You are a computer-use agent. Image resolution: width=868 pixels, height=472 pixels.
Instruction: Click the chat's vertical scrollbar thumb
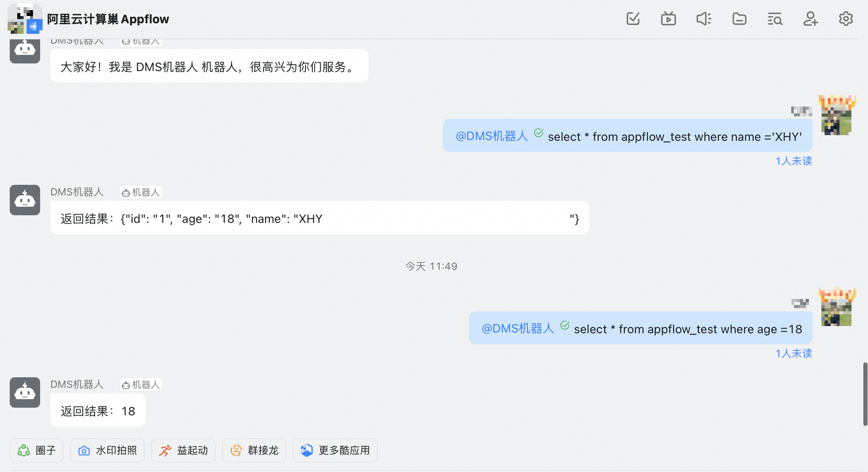pos(865,394)
